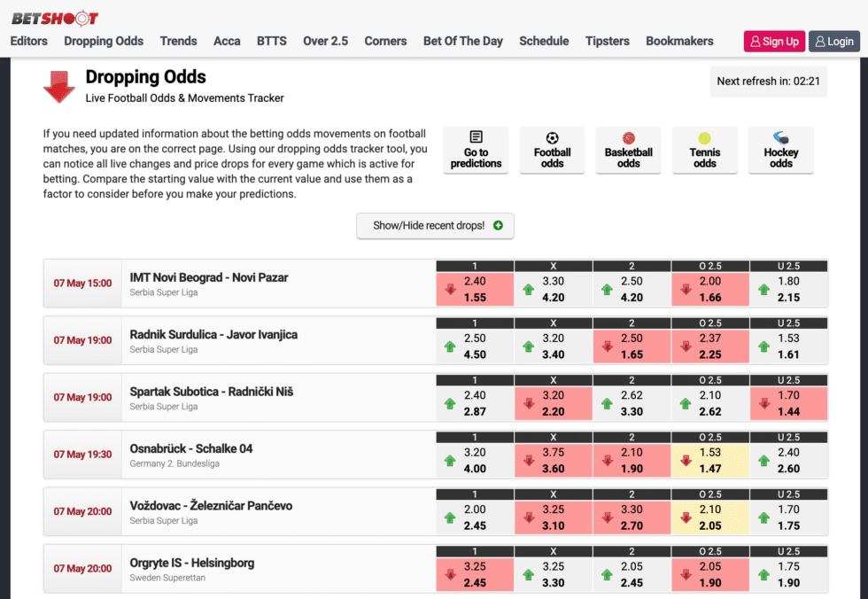
Task: Click the BetShoot logo
Action: pyautogui.click(x=54, y=17)
